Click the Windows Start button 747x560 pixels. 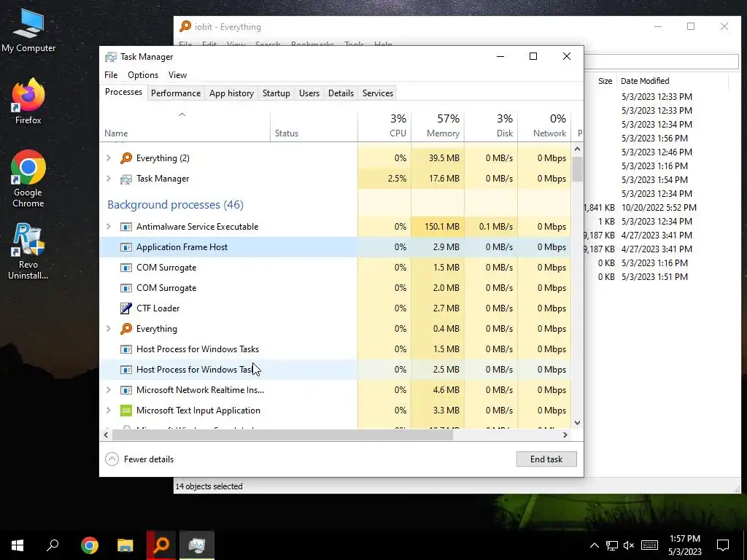coord(18,545)
